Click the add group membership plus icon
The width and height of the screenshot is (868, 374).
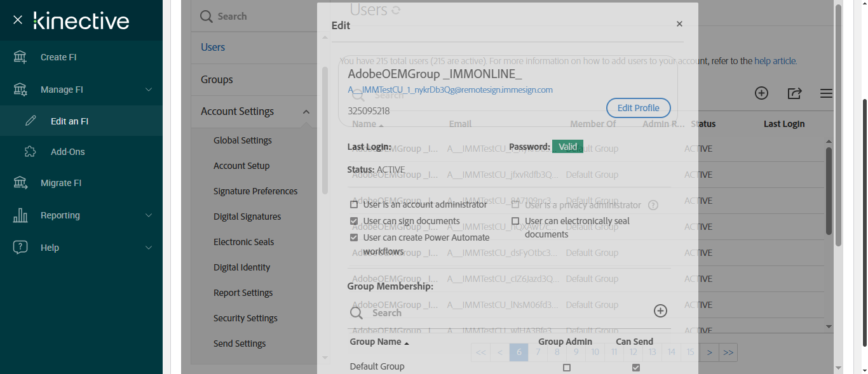tap(660, 311)
